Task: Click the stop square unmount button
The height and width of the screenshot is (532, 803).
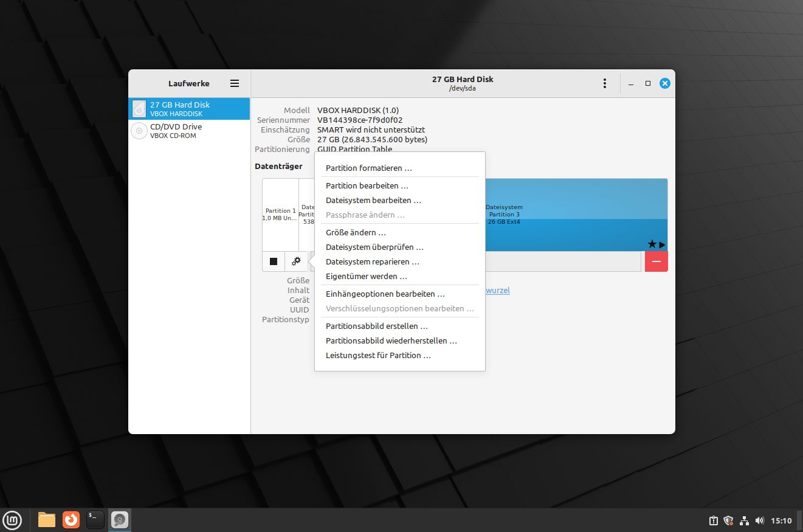Action: 274,261
